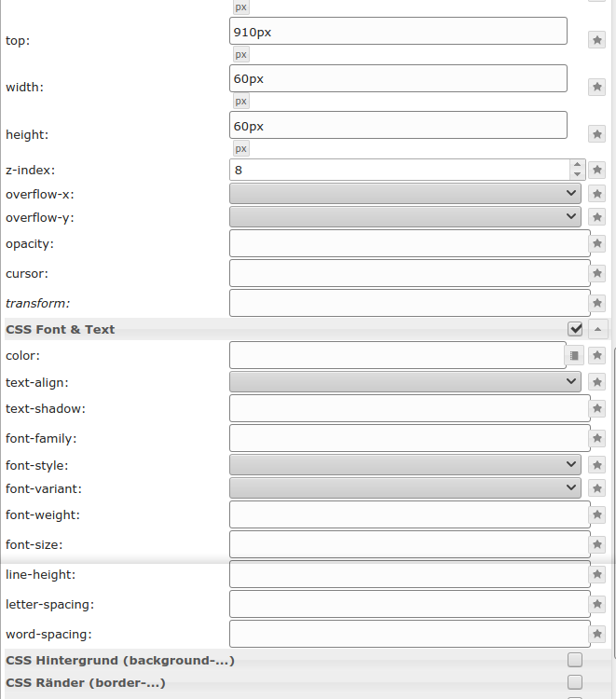Click the star icon next to top
Screen dimensions: 616x699
click(597, 40)
